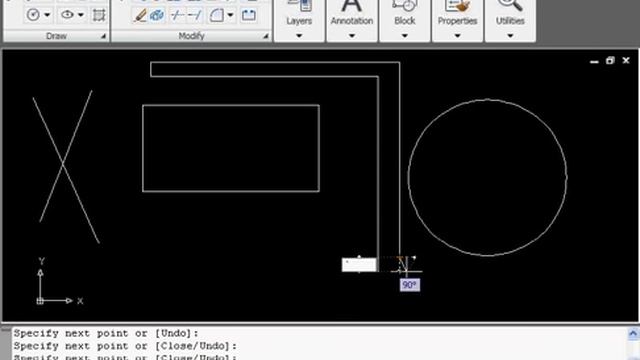The width and height of the screenshot is (640, 360).
Task: Click 'Specify next point or [Undo]:' text
Action: [106, 333]
